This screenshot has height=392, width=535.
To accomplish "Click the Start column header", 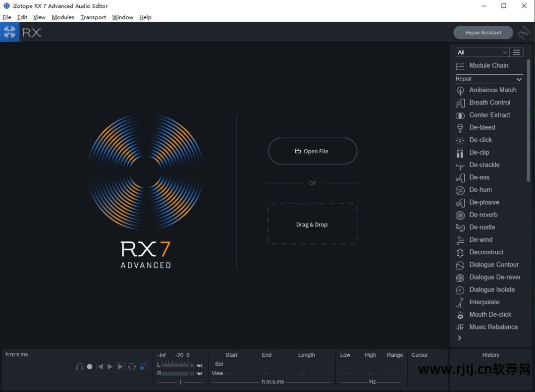I will coord(231,355).
